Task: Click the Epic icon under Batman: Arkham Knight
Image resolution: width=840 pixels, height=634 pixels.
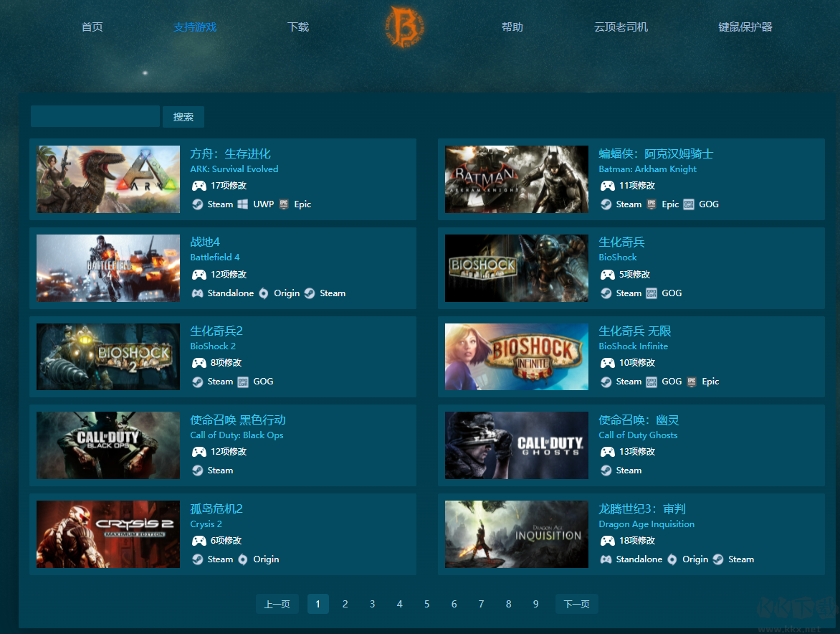Action: (x=652, y=204)
